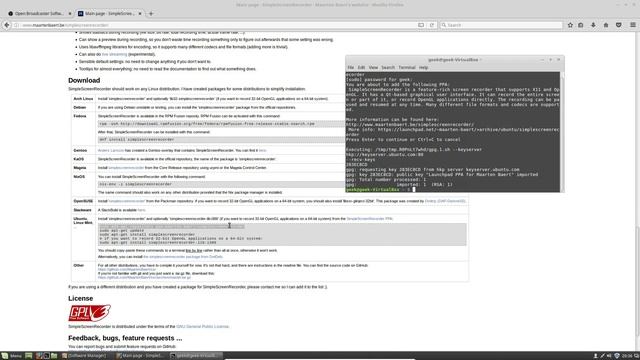Open the Pocket icon in the toolbar
The width and height of the screenshot is (640, 360).
tap(619, 25)
